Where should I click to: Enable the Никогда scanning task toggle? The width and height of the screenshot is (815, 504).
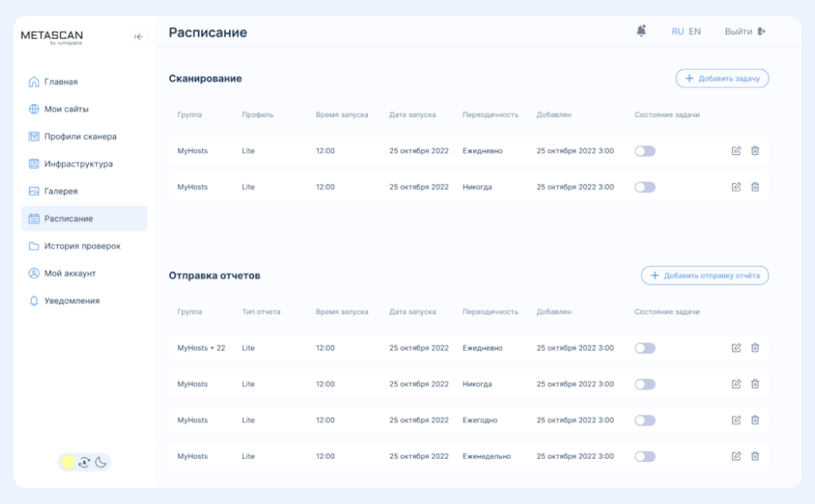coord(645,187)
